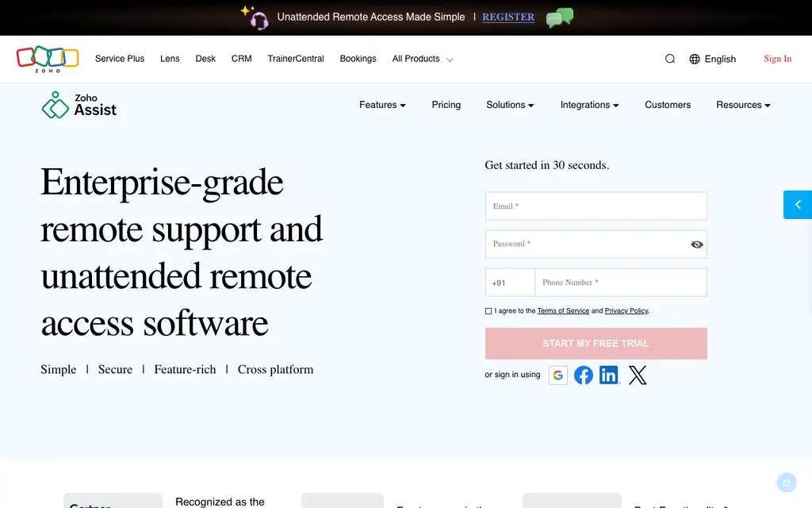Open the Customers page
This screenshot has width=812, height=508.
[x=668, y=105]
